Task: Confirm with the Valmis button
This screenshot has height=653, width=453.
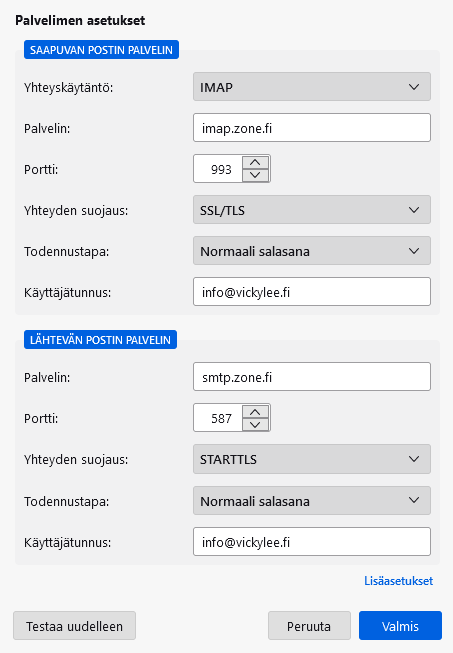Action: (400, 626)
